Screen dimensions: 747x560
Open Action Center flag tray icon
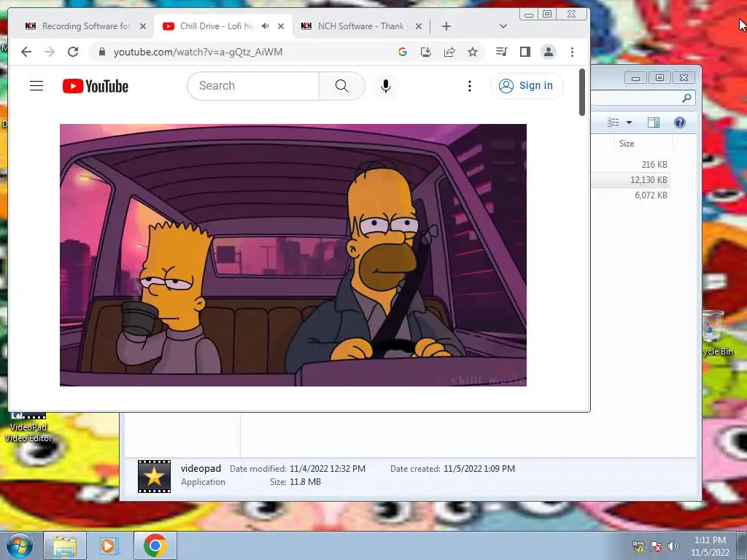656,546
